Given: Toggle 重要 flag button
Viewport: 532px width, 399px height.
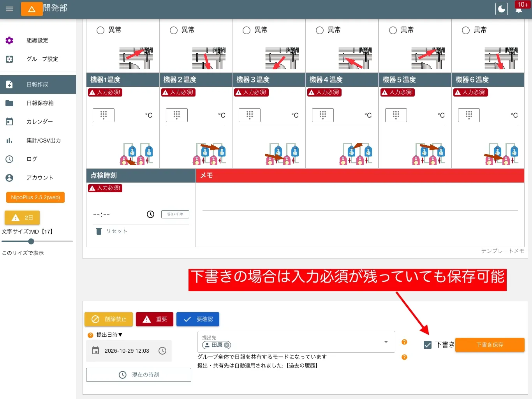Looking at the screenshot, I should pos(155,319).
